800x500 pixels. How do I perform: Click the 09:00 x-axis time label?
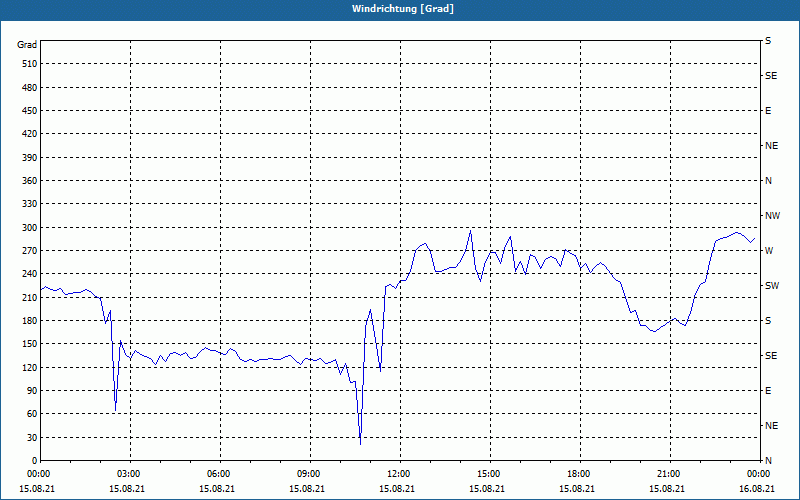pyautogui.click(x=309, y=474)
